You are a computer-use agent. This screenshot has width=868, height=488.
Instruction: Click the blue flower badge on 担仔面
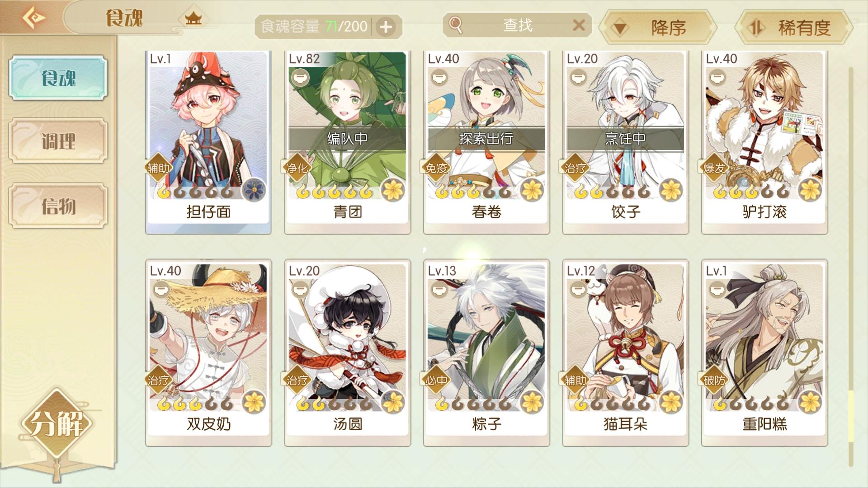click(x=254, y=190)
